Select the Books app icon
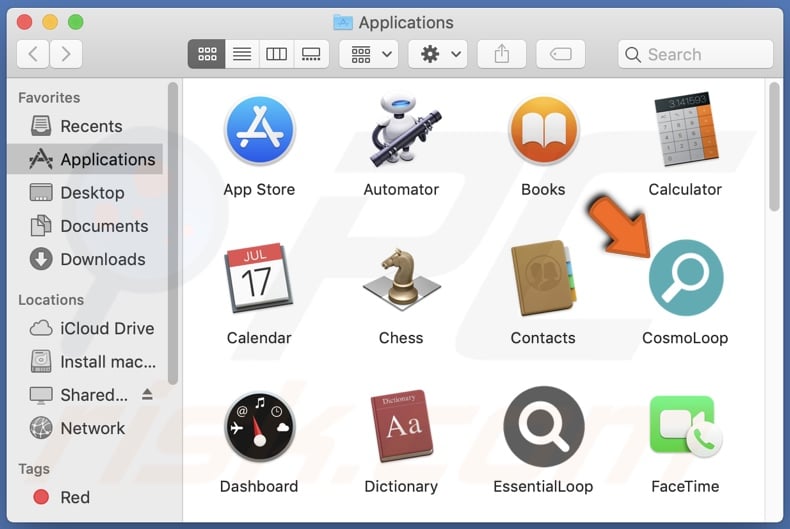This screenshot has width=790, height=529. tap(543, 131)
